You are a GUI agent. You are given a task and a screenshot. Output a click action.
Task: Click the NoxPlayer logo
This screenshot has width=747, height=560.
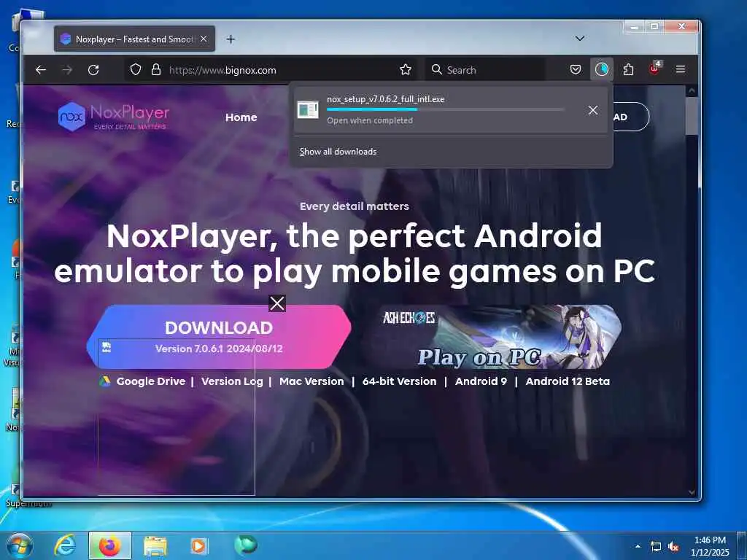(113, 117)
